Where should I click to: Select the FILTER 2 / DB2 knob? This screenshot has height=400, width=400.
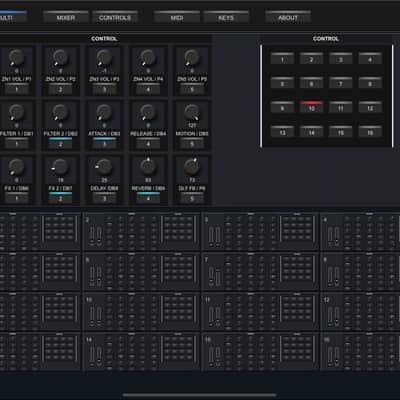60,112
